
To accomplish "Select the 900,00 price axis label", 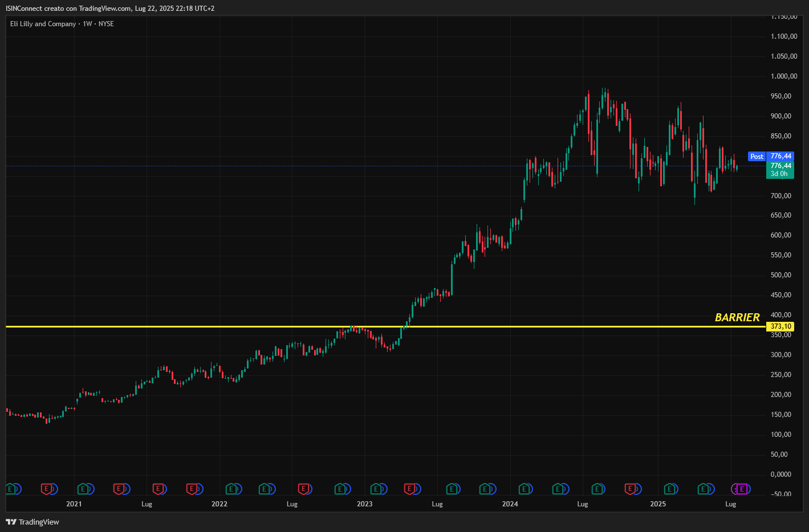I will (781, 116).
